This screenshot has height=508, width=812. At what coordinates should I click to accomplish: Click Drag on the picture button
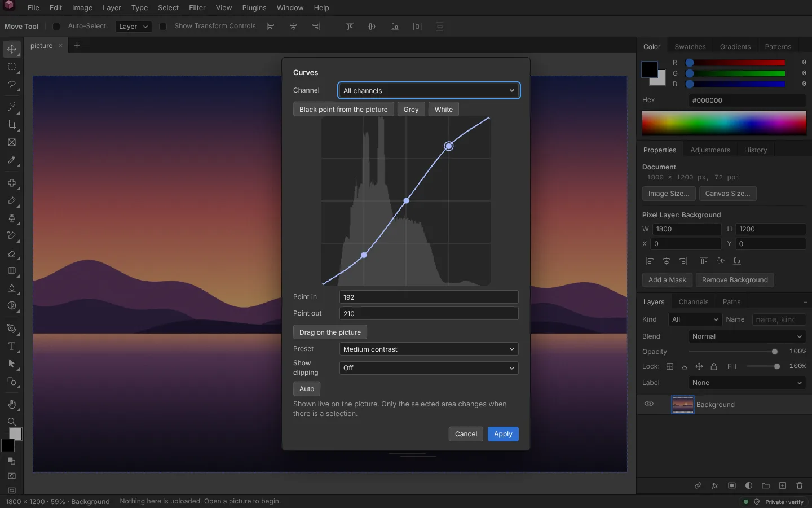pos(330,332)
